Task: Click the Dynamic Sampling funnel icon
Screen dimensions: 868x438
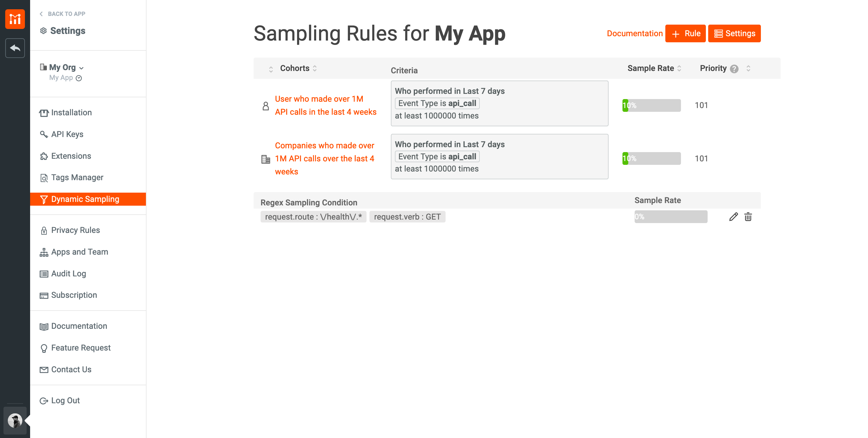Action: click(45, 199)
